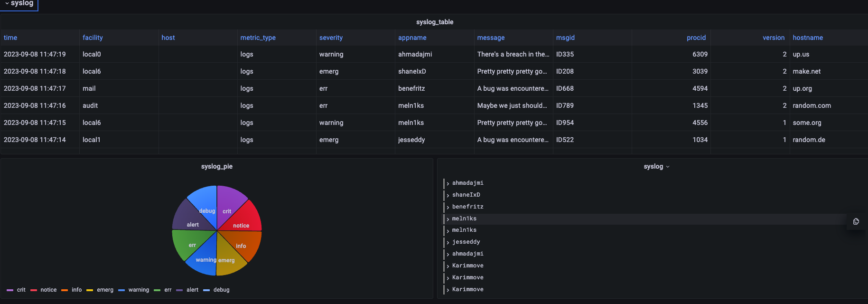The height and width of the screenshot is (304, 868).
Task: Select the debug slice of the pie chart
Action: pyautogui.click(x=204, y=201)
